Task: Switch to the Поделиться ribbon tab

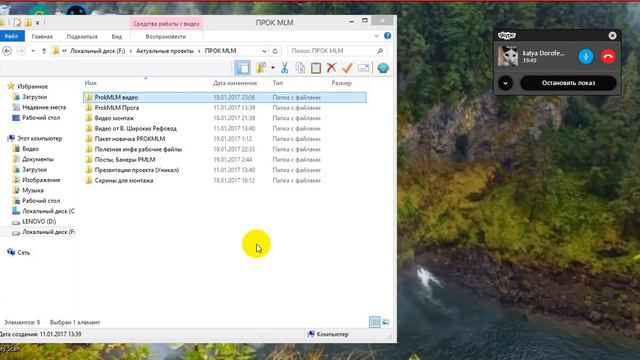Action: coord(82,36)
